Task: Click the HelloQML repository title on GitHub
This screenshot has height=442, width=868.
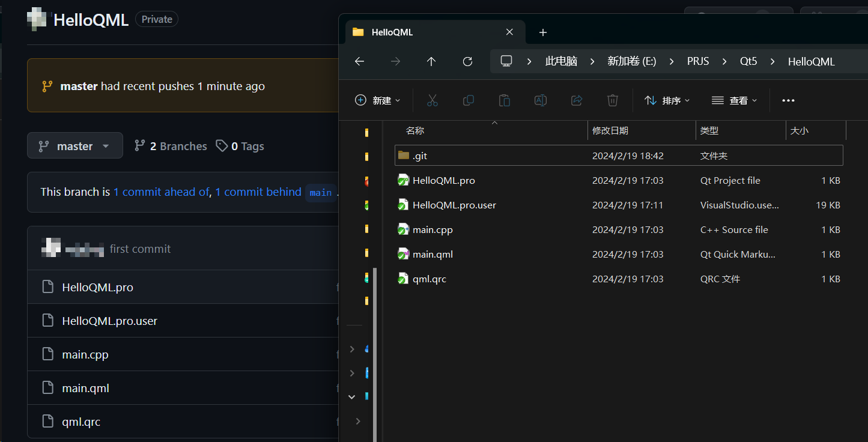Action: pos(91,20)
